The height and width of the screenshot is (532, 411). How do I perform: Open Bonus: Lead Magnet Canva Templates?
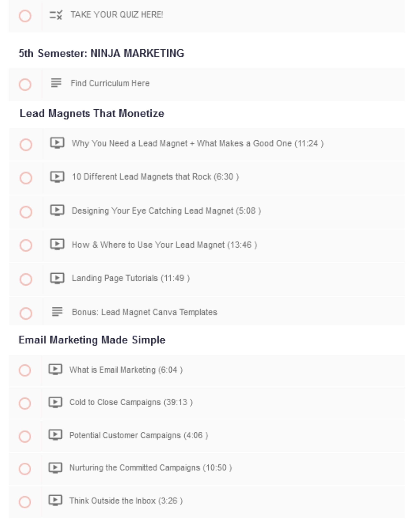click(x=144, y=312)
